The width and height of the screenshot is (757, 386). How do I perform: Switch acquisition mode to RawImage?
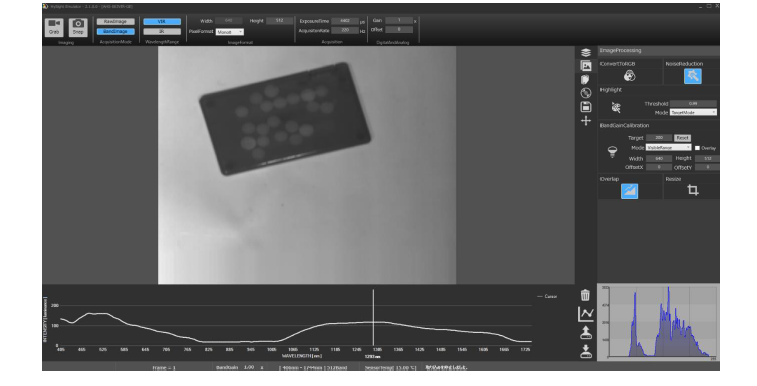coord(115,22)
